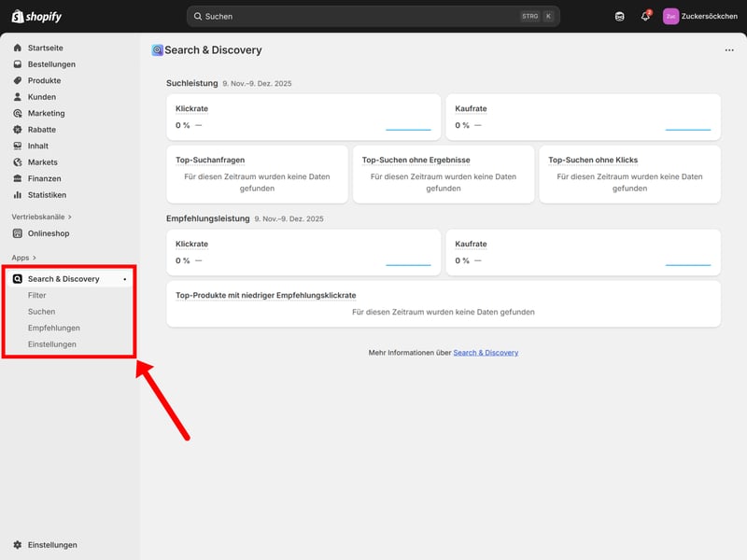Image resolution: width=747 pixels, height=560 pixels.
Task: Click the Statistiken bar chart icon
Action: pos(18,195)
